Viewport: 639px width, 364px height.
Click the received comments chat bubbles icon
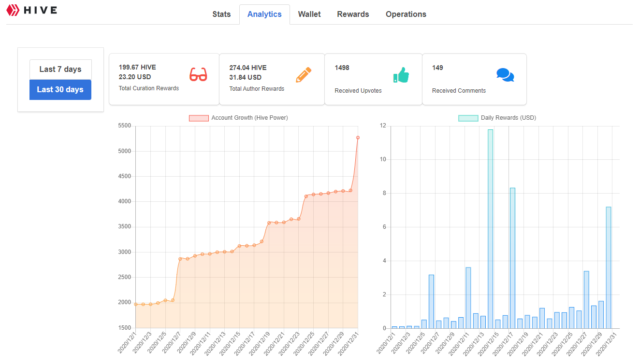(x=505, y=75)
